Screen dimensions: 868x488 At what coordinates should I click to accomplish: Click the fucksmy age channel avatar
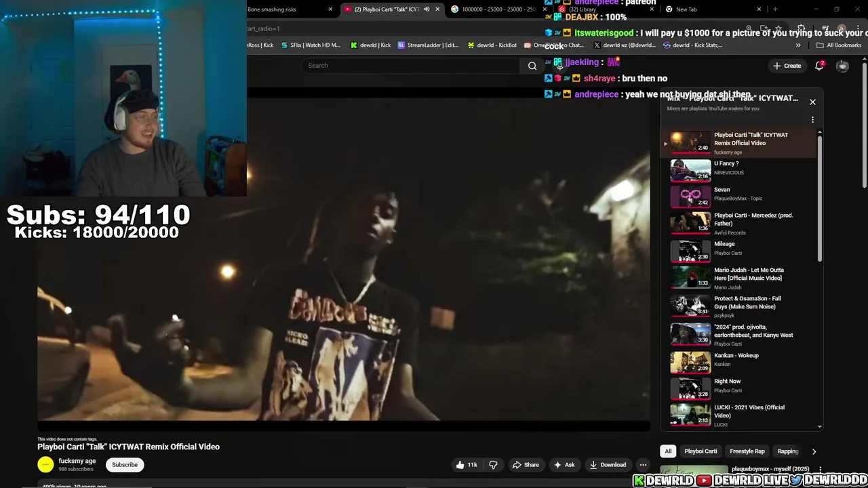point(45,465)
